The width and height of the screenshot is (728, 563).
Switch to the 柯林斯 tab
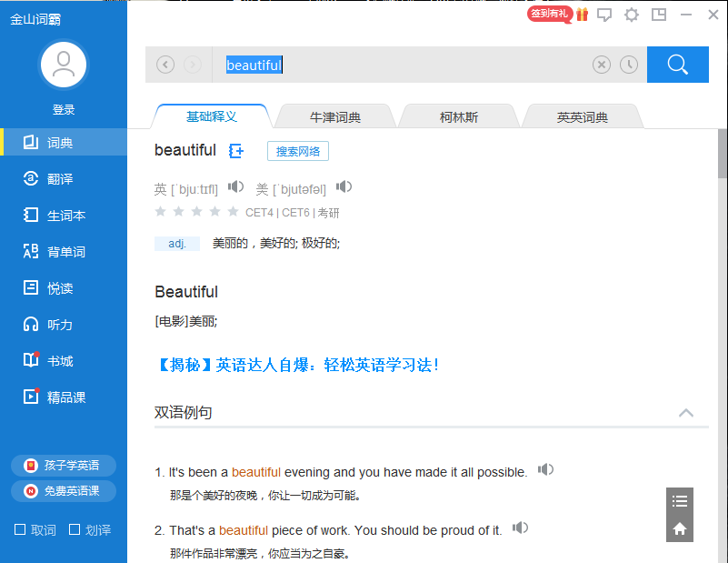pyautogui.click(x=459, y=117)
